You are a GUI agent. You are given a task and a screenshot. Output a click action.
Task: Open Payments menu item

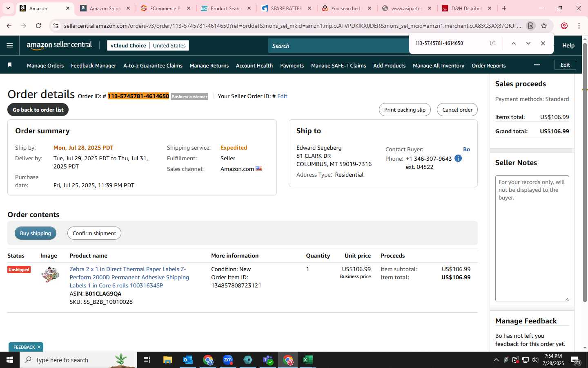tap(292, 65)
